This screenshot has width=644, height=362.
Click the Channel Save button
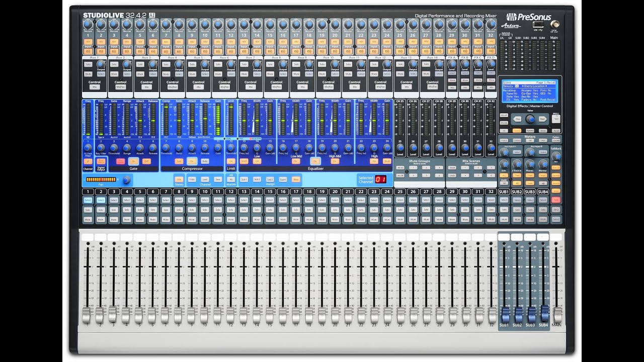tap(218, 179)
